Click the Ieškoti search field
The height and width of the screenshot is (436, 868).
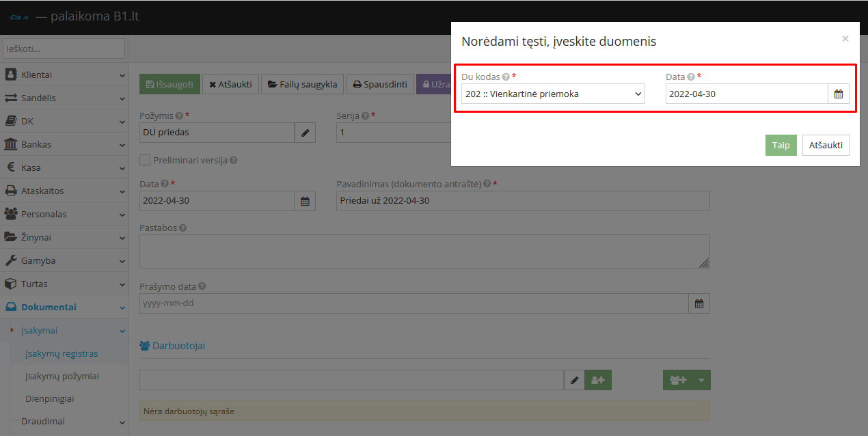(x=64, y=49)
